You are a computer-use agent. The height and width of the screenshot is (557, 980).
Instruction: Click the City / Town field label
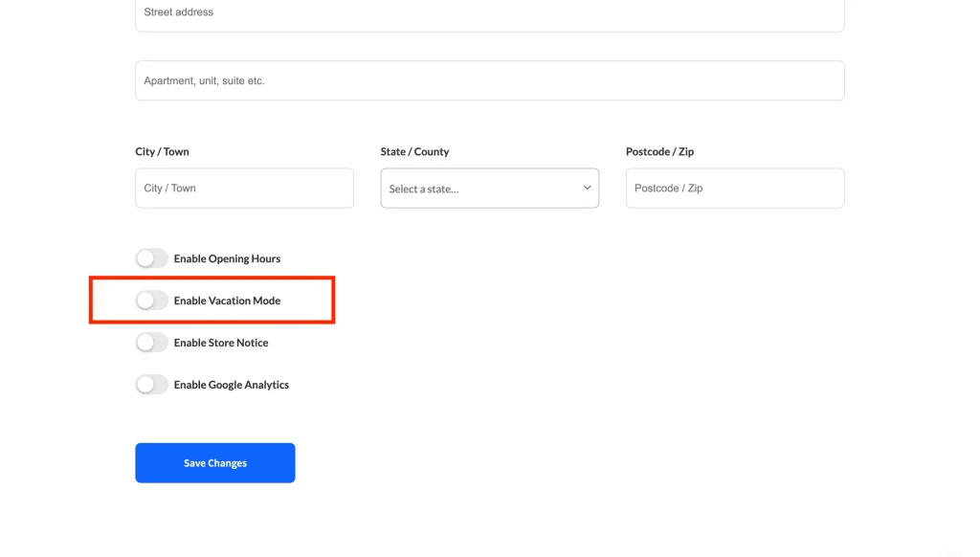(x=162, y=151)
